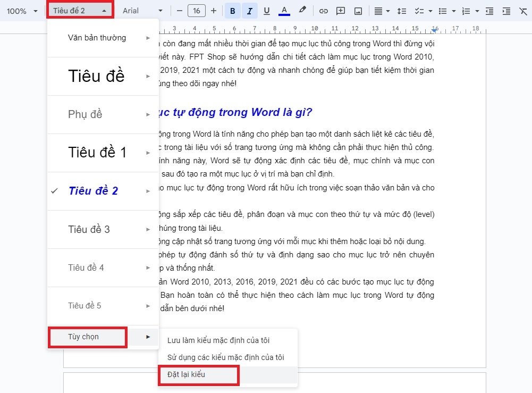Viewport: 532px width, 393px height.
Task: Choose Sử dụng các kiểu mặc định của tôi
Action: click(227, 357)
